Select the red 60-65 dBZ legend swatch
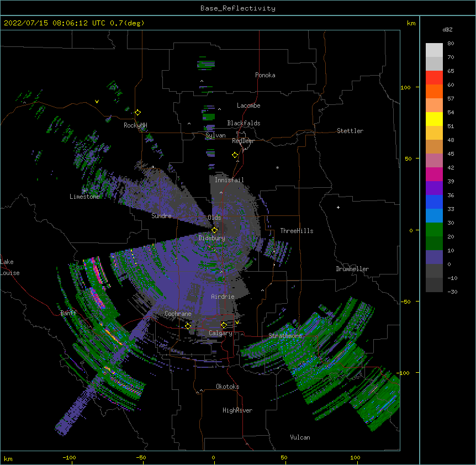This screenshot has height=465, width=476. [434, 78]
